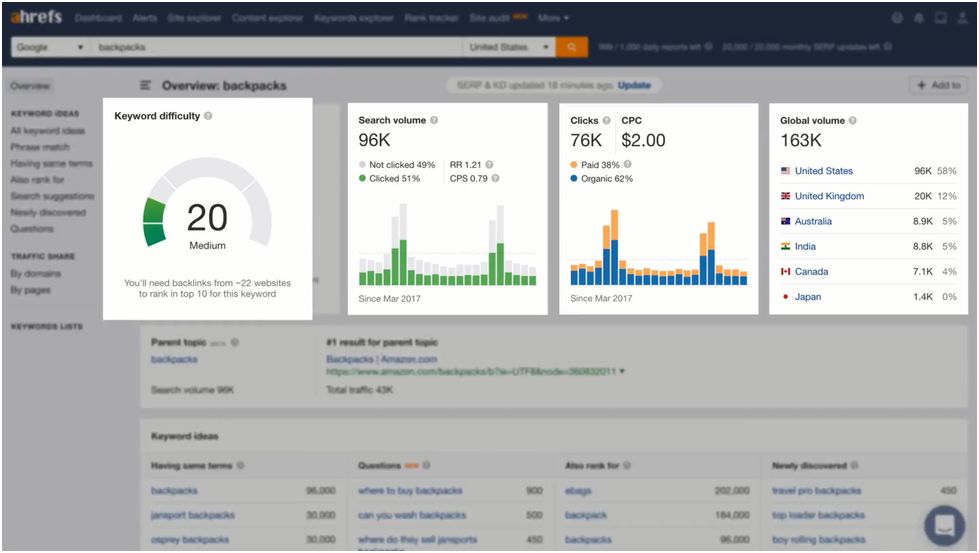Click the Clicks stacked bar chart
979x553 pixels.
click(659, 247)
